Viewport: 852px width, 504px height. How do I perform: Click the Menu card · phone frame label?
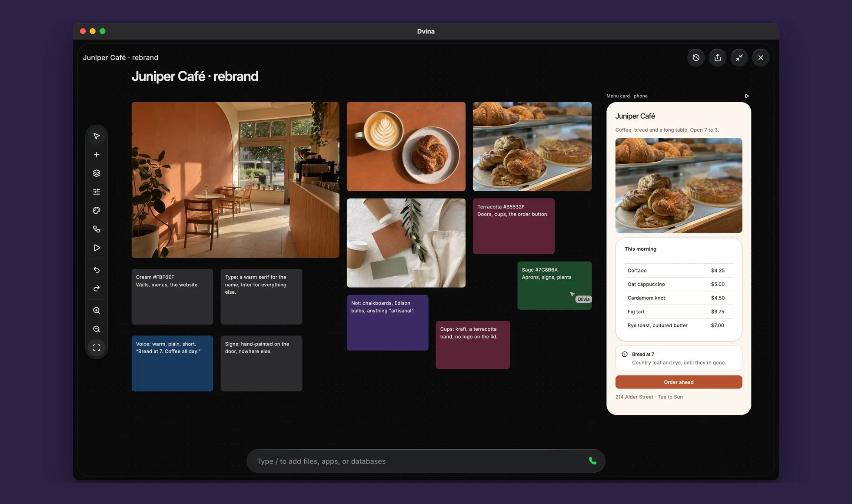[627, 96]
